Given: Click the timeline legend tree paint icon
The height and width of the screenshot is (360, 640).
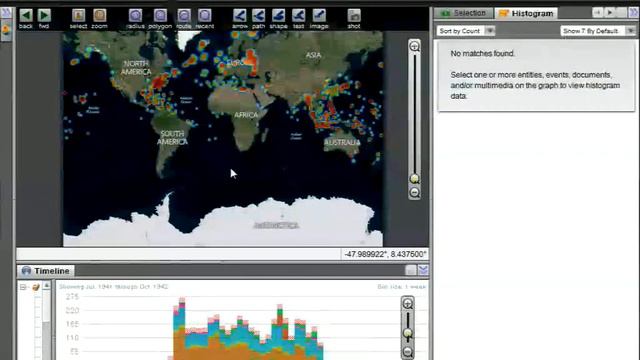Looking at the screenshot, I should coord(36,287).
